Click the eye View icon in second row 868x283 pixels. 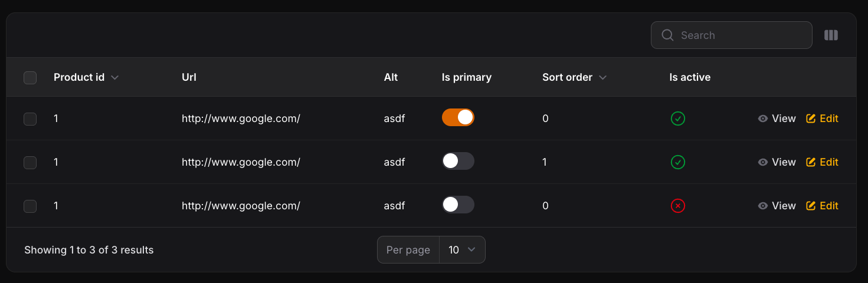[x=763, y=162]
